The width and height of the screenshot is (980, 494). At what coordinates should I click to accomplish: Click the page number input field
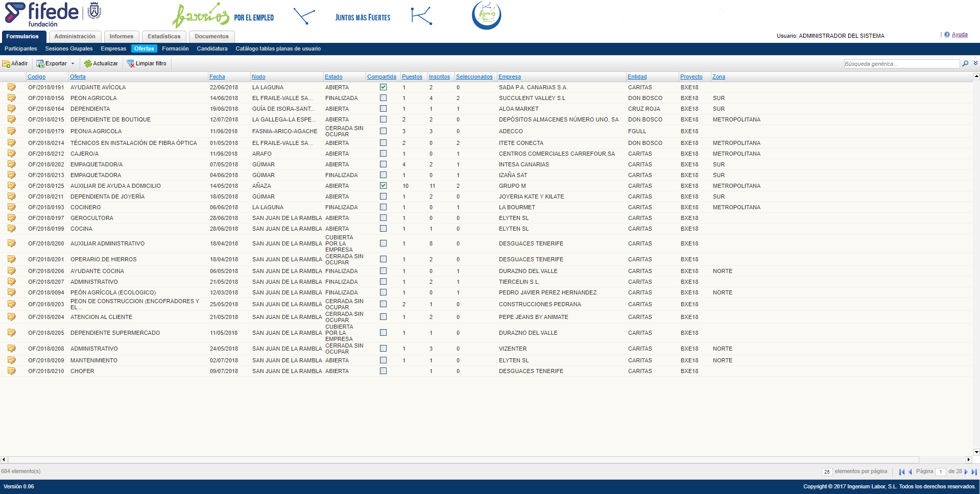point(940,472)
